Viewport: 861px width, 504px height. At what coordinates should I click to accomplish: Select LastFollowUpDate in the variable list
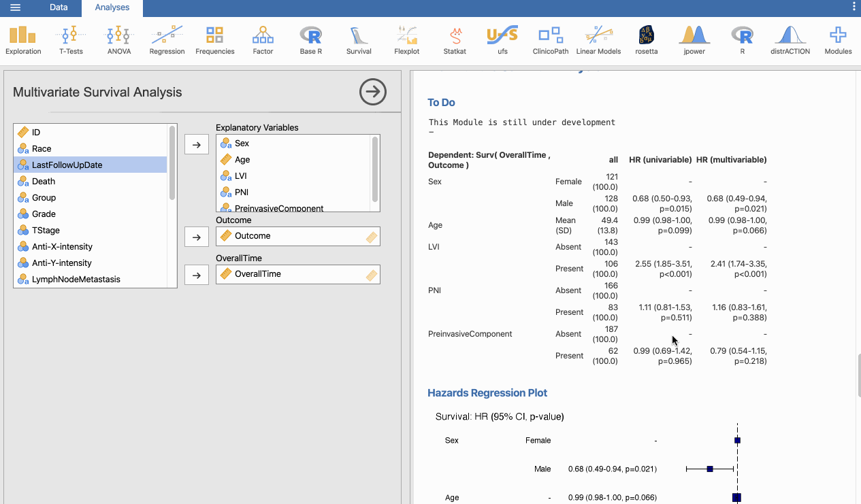[x=91, y=165]
